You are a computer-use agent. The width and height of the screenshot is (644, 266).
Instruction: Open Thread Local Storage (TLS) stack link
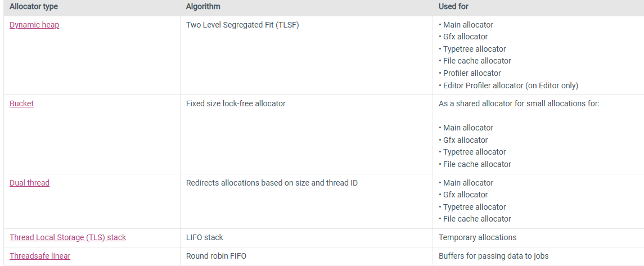(x=67, y=237)
